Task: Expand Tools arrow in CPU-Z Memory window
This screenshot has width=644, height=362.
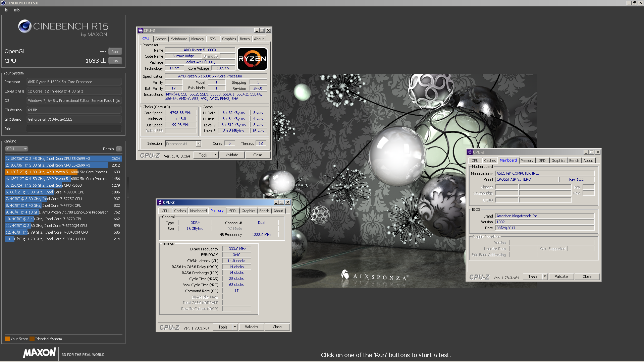Action: [235, 327]
